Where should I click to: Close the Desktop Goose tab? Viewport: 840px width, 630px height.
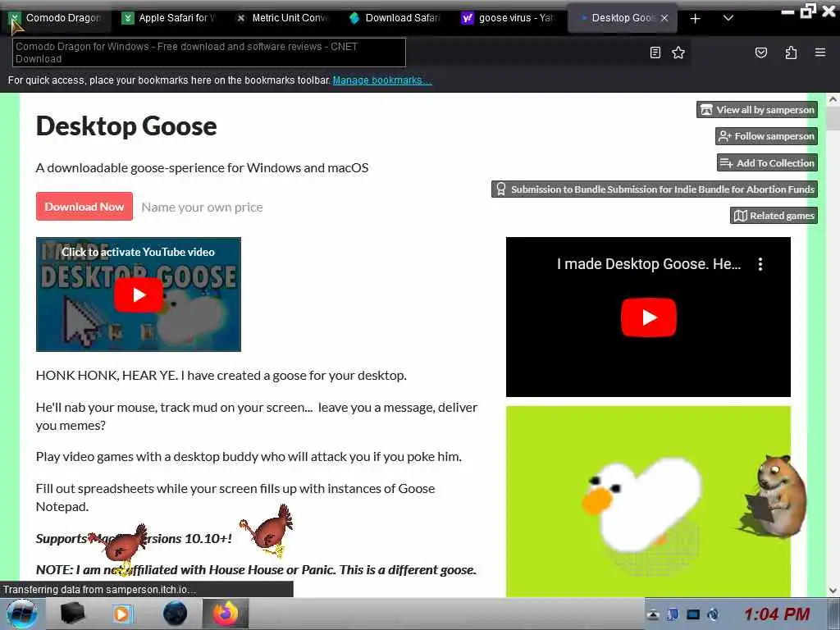[664, 18]
